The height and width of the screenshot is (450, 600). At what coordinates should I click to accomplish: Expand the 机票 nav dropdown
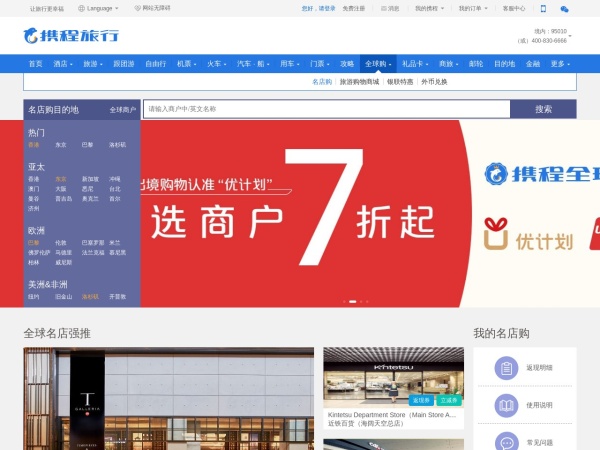click(x=195, y=64)
